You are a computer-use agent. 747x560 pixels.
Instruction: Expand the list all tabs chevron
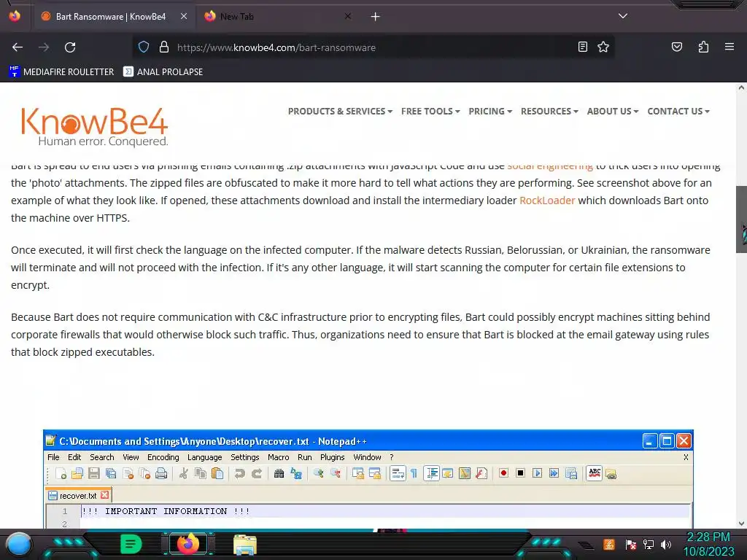click(x=623, y=16)
